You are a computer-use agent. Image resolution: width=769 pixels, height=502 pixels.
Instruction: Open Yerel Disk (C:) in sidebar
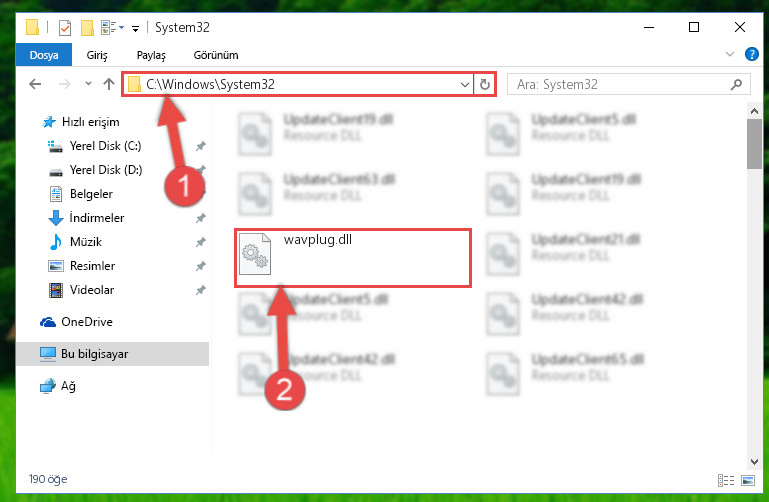click(x=105, y=146)
